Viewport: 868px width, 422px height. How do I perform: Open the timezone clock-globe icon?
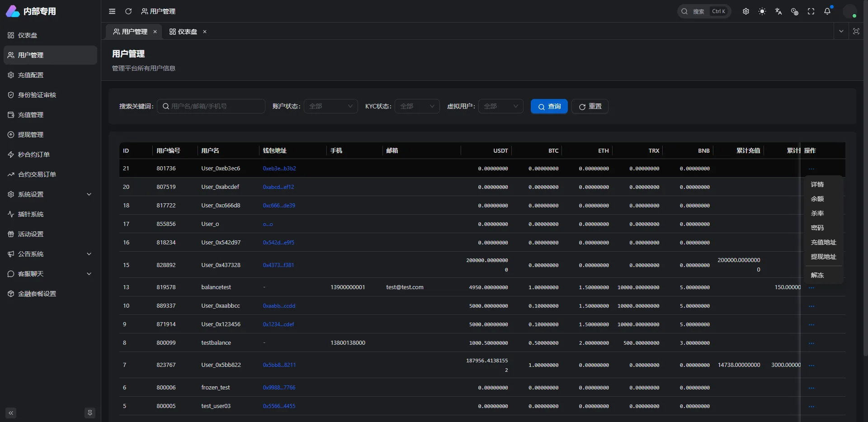pos(795,11)
